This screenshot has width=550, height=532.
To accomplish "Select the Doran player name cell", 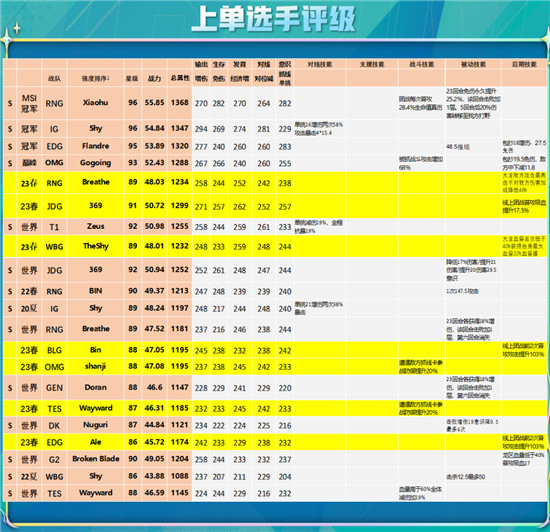I will pyautogui.click(x=96, y=388).
